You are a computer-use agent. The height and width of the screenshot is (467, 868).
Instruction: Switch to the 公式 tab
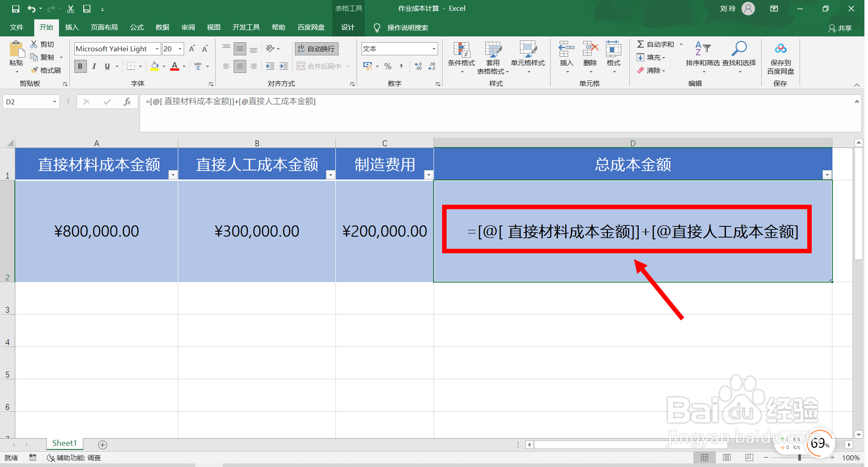[137, 27]
